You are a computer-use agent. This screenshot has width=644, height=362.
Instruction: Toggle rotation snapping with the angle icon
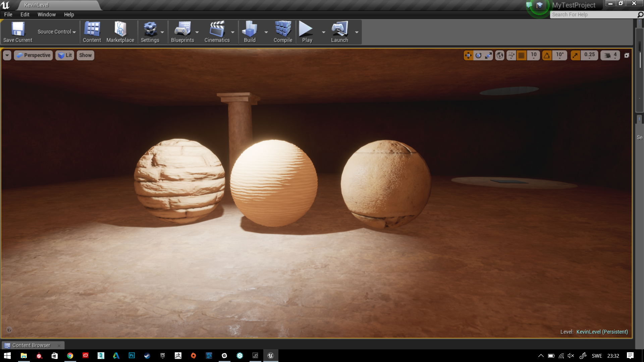(547, 55)
